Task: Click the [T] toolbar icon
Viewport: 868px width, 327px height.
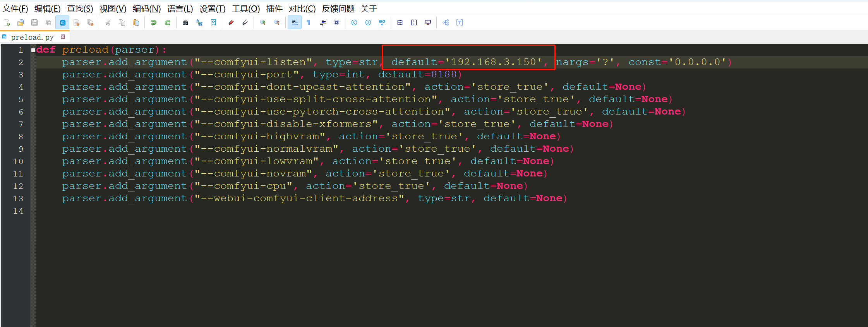Action: click(x=460, y=22)
